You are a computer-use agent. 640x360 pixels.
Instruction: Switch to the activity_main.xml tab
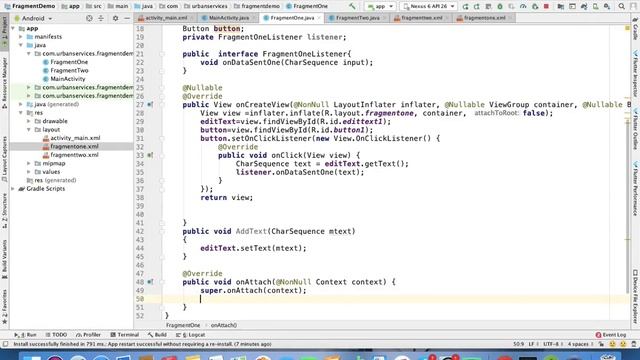166,18
